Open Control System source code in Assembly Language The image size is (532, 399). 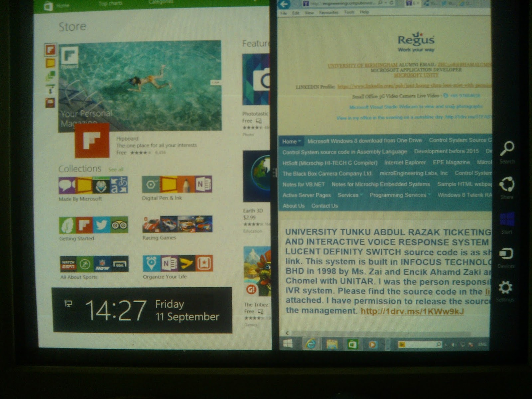(344, 152)
